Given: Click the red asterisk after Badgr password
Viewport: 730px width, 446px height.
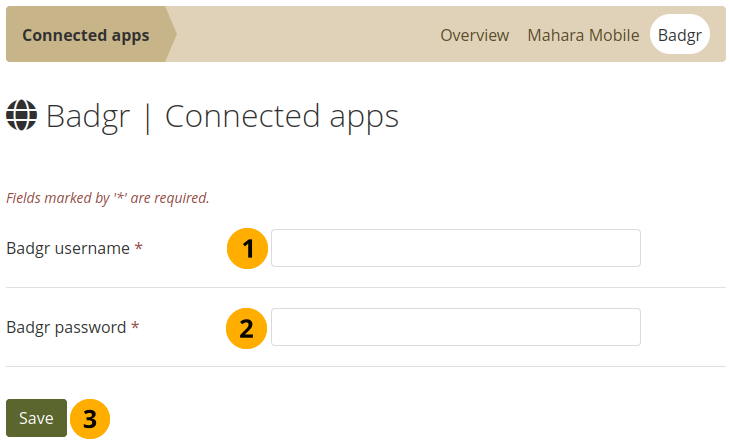Looking at the screenshot, I should (135, 327).
